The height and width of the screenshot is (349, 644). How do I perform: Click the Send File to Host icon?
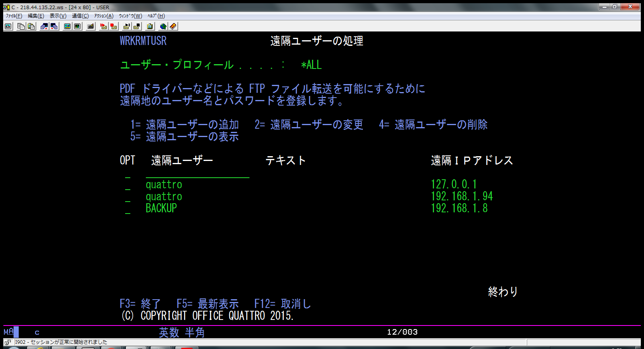click(x=44, y=26)
